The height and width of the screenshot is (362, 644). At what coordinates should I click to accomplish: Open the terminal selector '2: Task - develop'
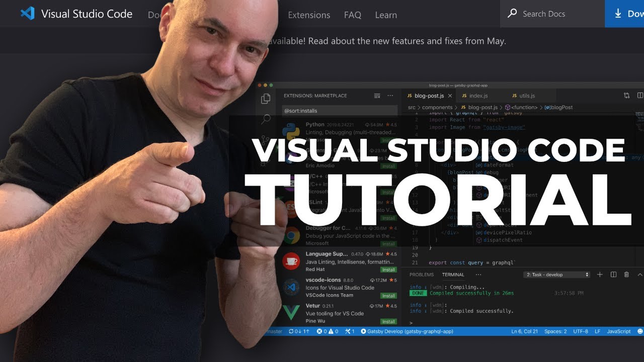pos(557,275)
